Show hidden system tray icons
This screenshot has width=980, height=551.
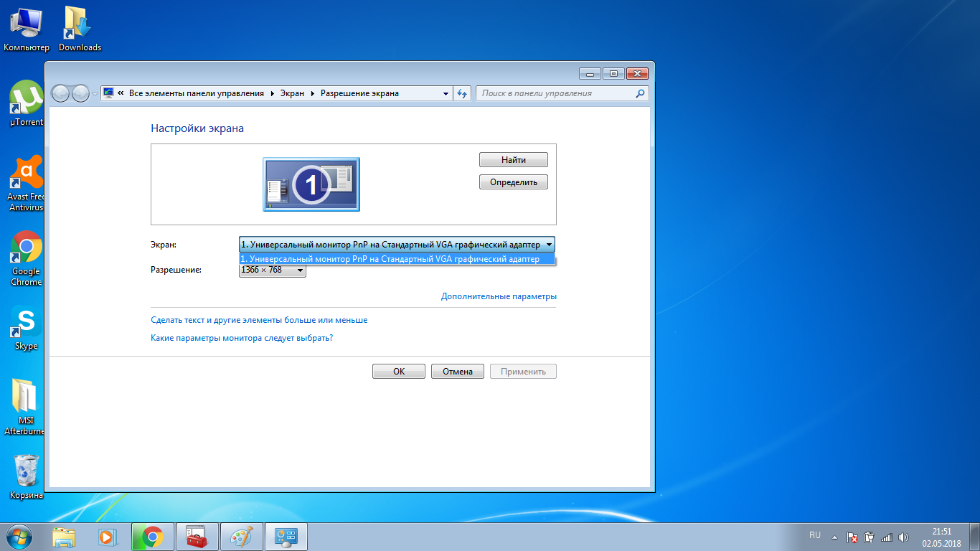pyautogui.click(x=834, y=537)
